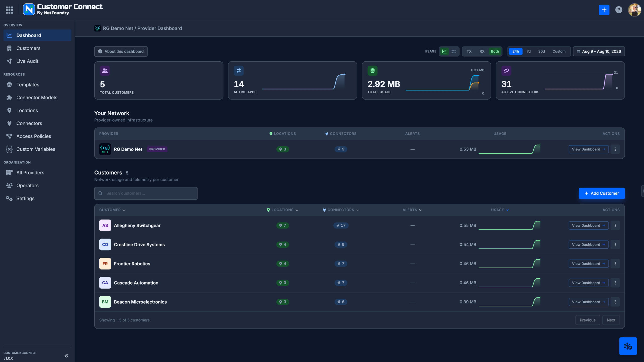
Task: Click the AS avatar for Allegheny Switchgear
Action: pos(105,225)
